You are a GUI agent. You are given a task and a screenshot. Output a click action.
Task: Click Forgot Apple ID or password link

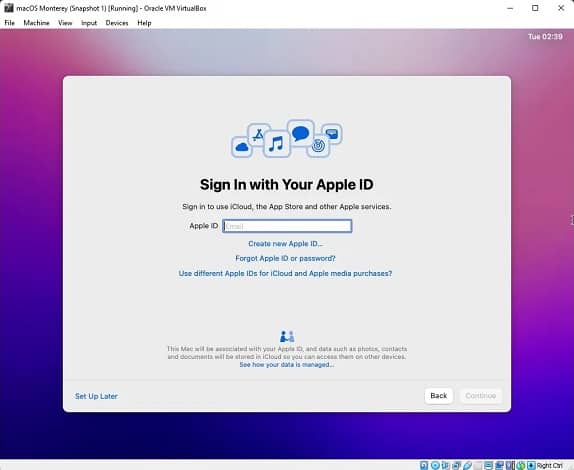coord(285,258)
